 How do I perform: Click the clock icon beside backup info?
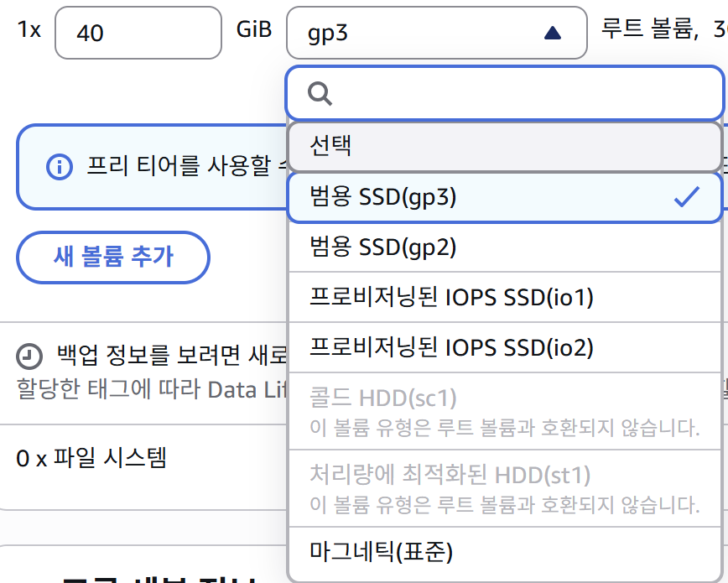coord(29,357)
